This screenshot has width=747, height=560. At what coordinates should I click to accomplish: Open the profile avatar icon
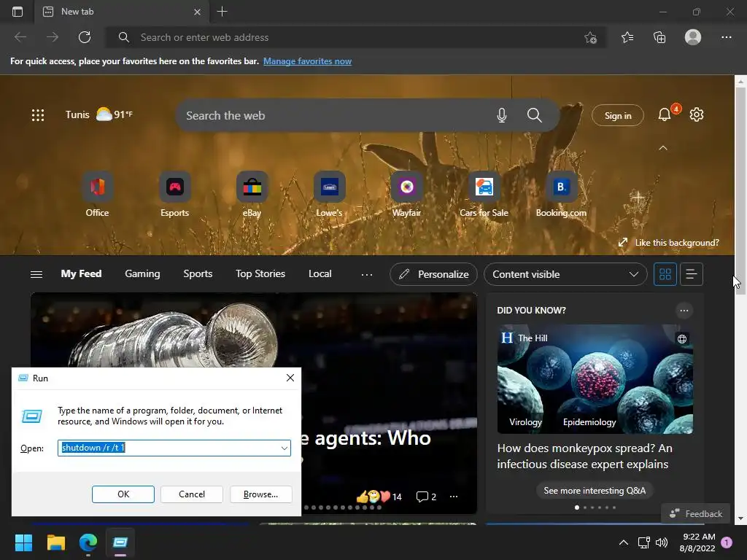[x=693, y=37]
